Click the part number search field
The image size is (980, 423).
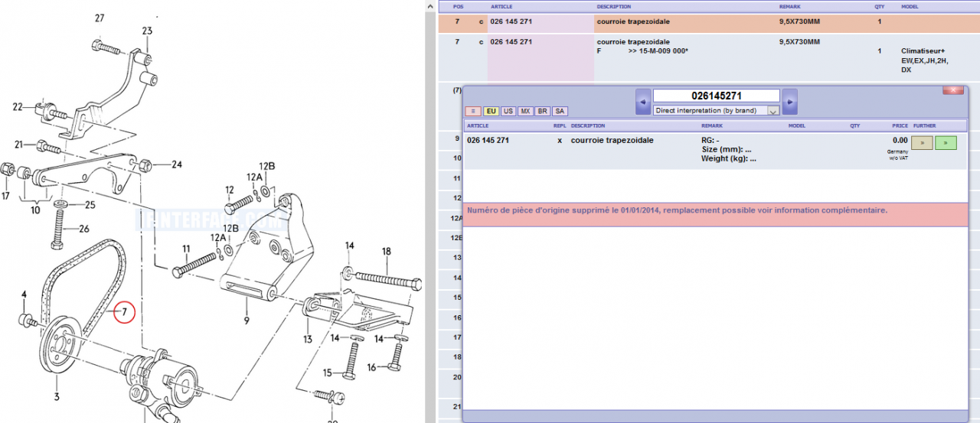716,96
